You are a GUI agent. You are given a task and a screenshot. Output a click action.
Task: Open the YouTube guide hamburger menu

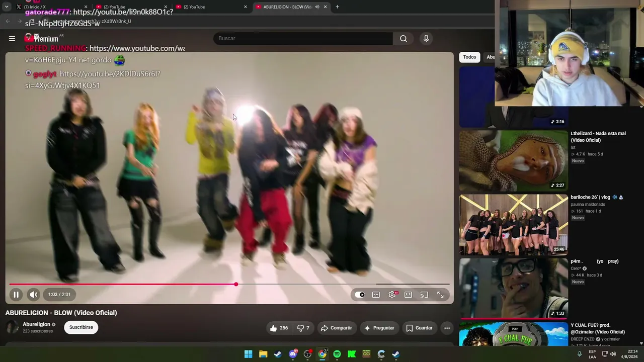point(12,38)
